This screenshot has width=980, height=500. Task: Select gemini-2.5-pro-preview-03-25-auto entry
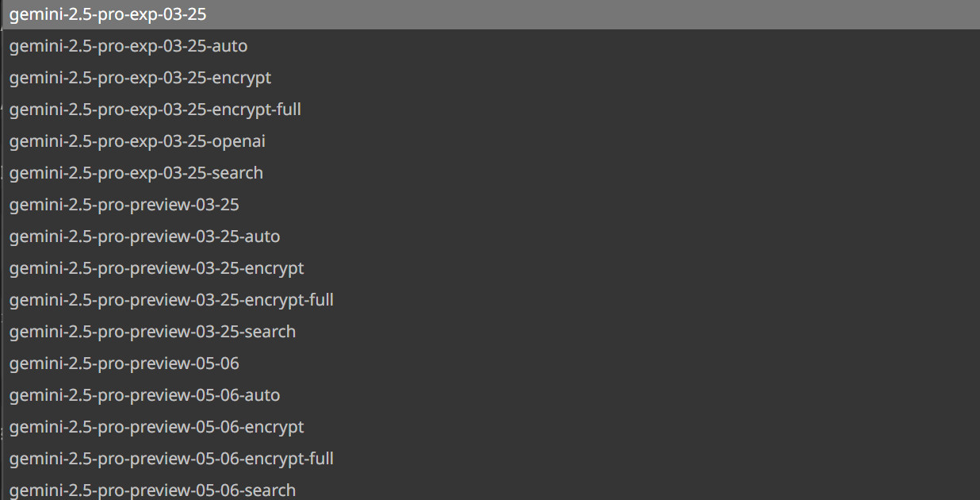pos(144,237)
